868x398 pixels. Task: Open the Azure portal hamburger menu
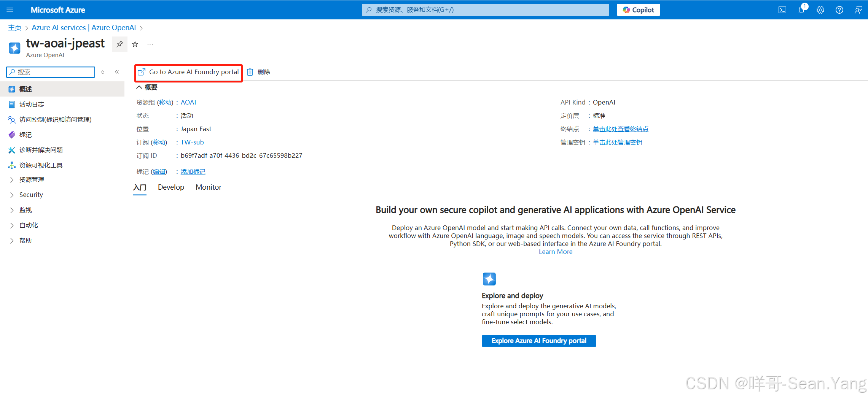(x=10, y=10)
